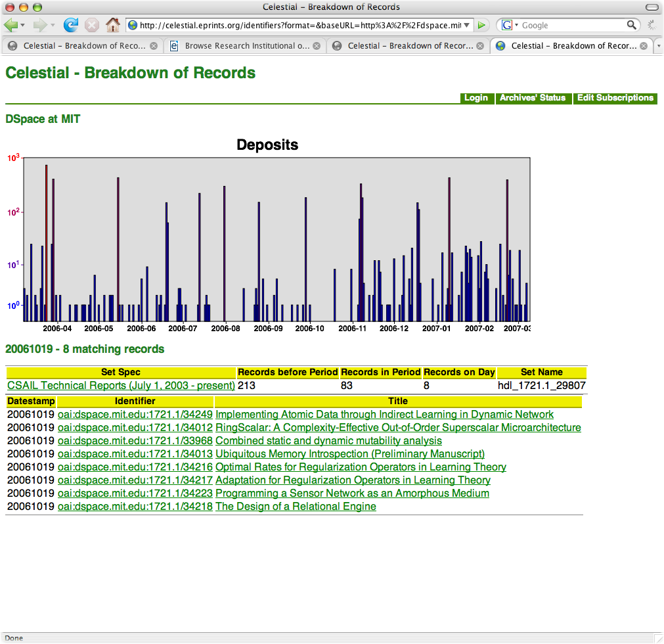This screenshot has height=644, width=664.
Task: Close the Browse Research Institutional tab
Action: tap(317, 46)
